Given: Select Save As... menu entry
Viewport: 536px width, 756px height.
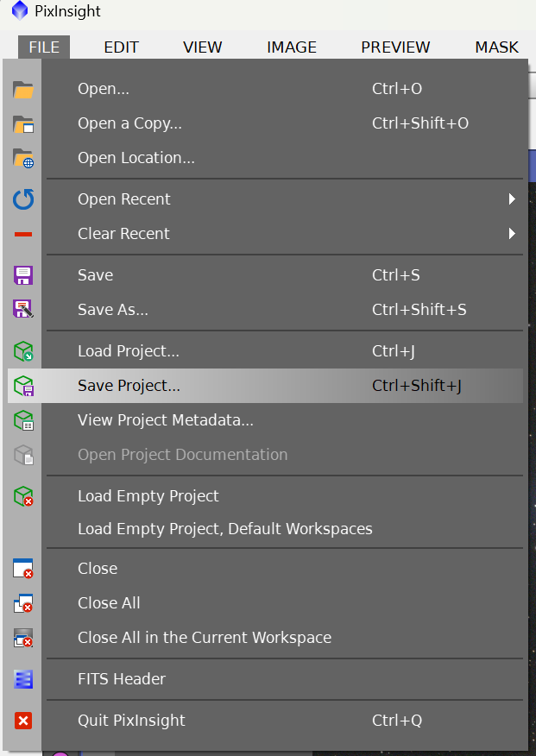Looking at the screenshot, I should [x=112, y=310].
